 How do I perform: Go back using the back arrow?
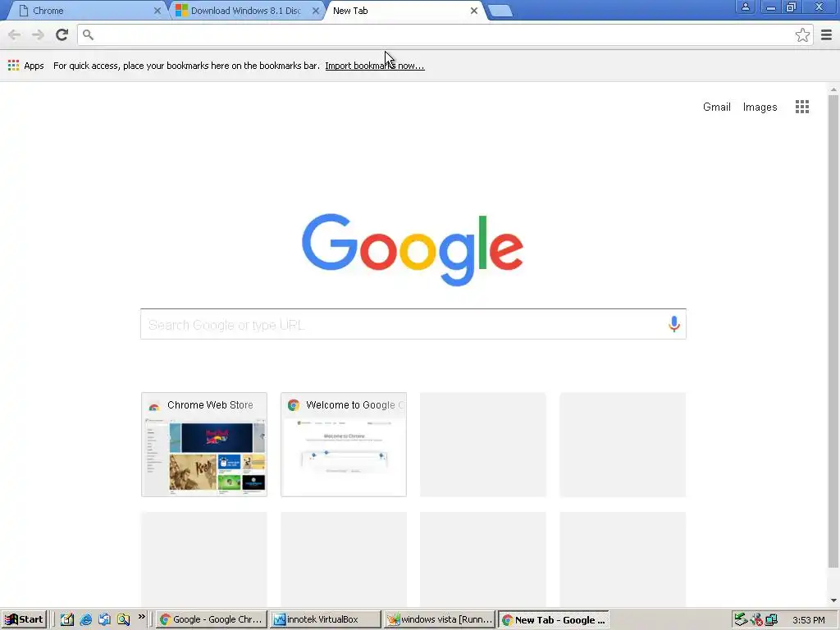tap(15, 34)
